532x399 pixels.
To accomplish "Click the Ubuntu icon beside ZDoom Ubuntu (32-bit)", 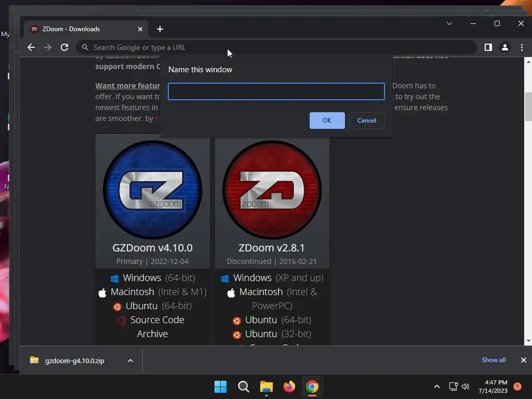I will click(x=237, y=335).
